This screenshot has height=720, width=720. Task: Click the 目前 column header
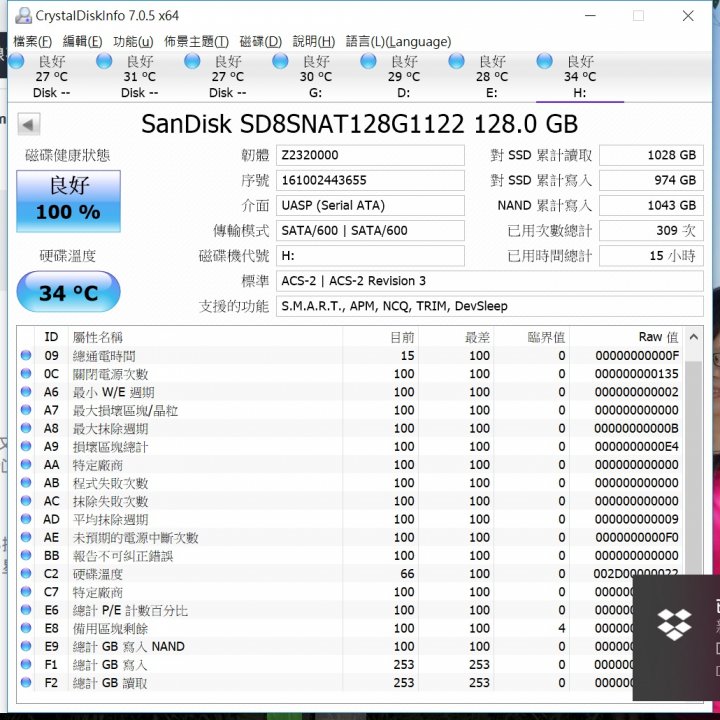(381, 337)
